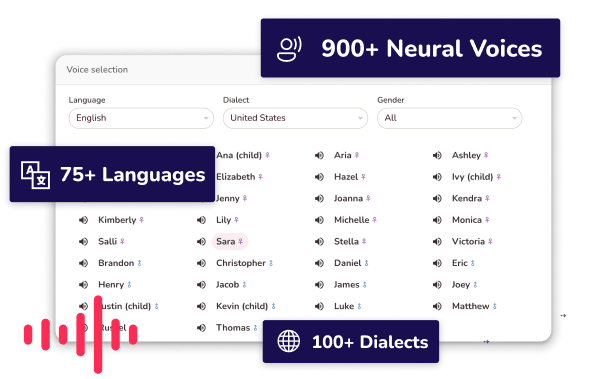Screen dimensions: 598x379
Task: Play preview speaker icon for Victoria
Action: click(437, 241)
